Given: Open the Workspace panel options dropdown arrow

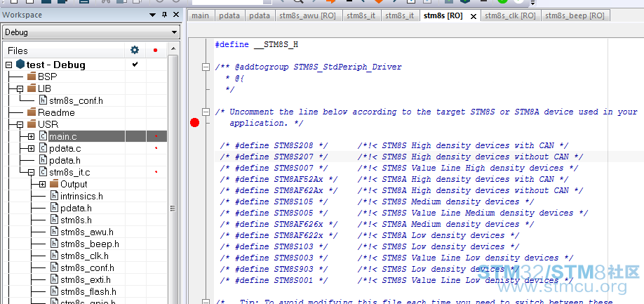Looking at the screenshot, I should tap(153, 15).
